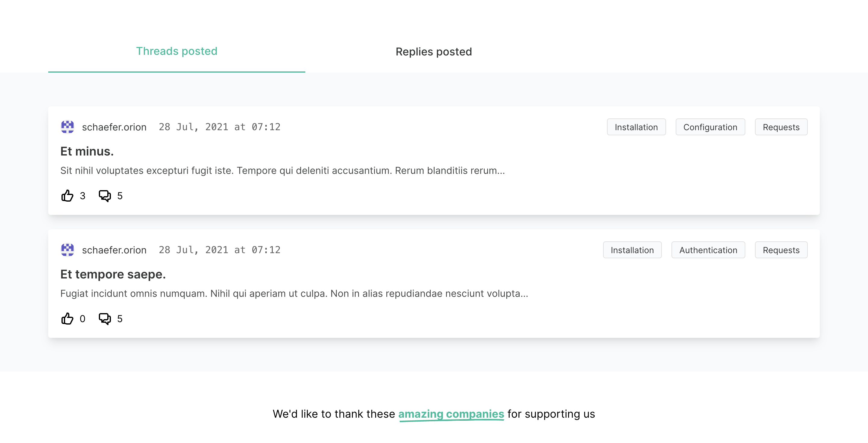This screenshot has height=443, width=868.
Task: Open the 'Et tempore saepe.' thread title
Action: 113,275
